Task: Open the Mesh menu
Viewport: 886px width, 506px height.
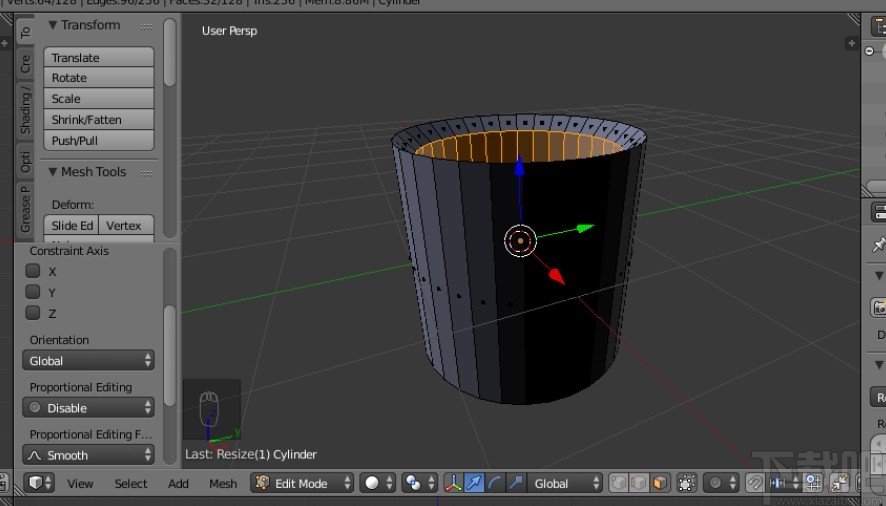Action: [x=223, y=484]
